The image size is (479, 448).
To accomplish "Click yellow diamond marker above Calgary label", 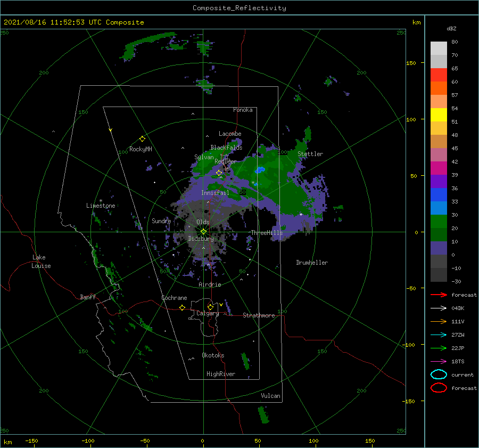I will (210, 307).
